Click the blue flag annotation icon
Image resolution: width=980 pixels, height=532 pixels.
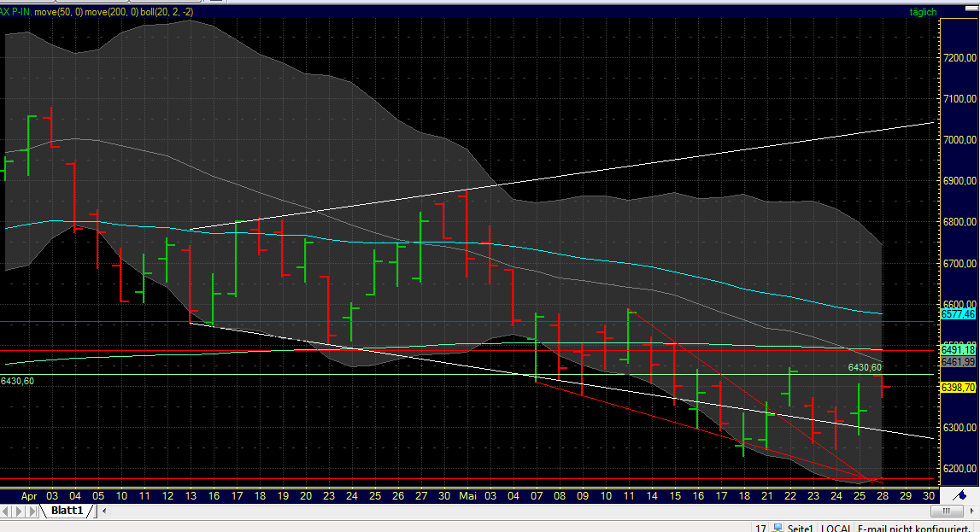point(960,495)
